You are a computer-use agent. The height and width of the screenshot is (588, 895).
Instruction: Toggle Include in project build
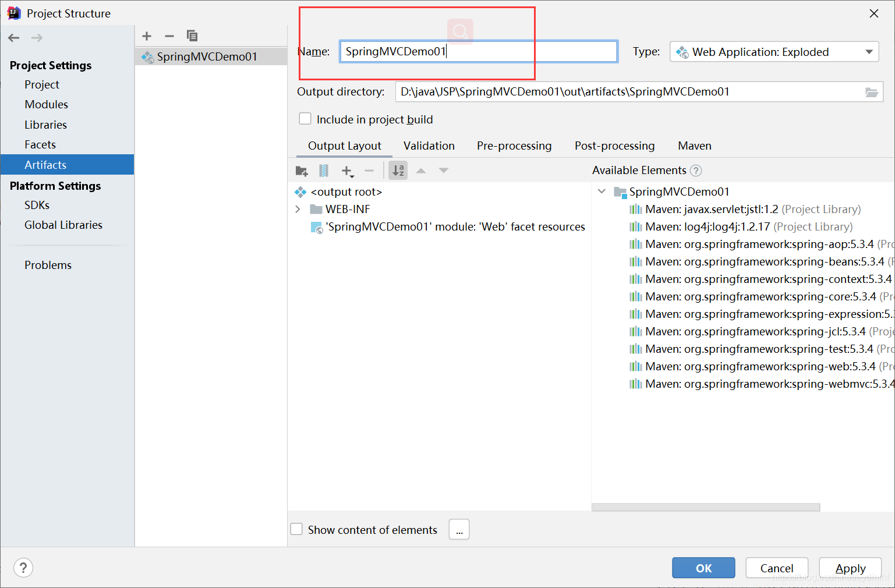tap(305, 119)
